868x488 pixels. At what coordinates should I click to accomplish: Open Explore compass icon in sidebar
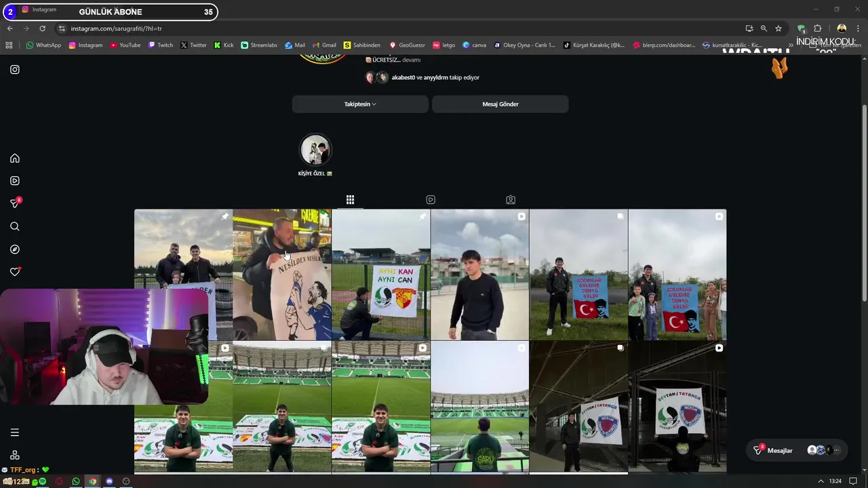tap(15, 249)
